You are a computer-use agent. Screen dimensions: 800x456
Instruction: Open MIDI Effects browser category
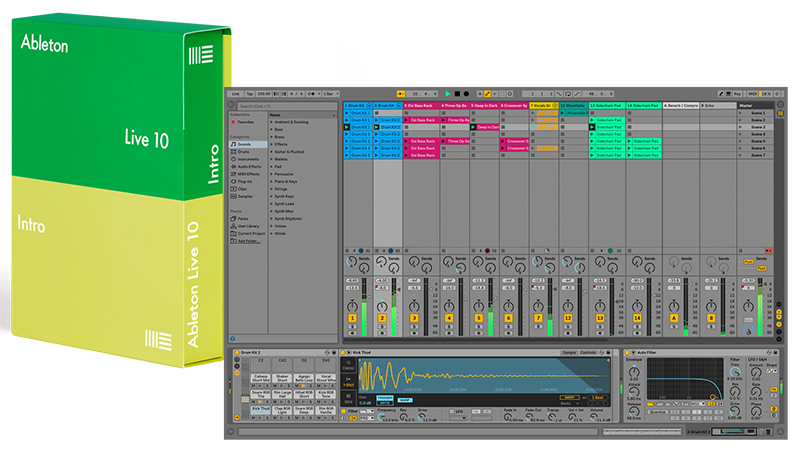click(247, 174)
